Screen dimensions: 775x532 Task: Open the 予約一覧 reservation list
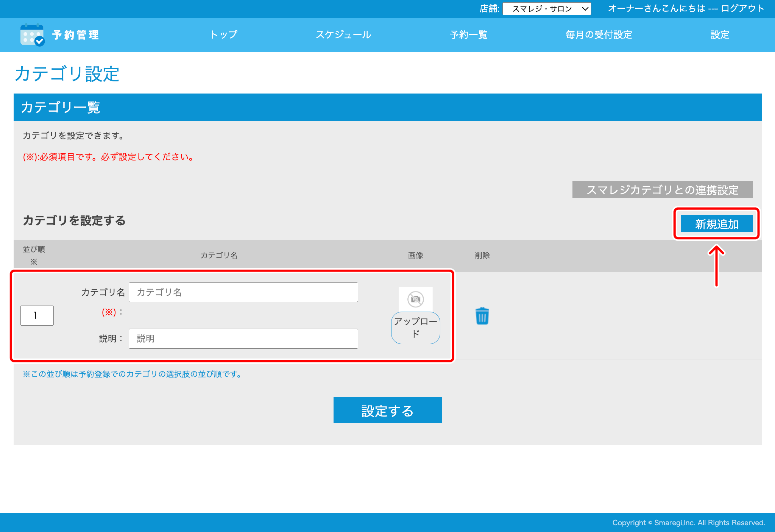click(468, 35)
